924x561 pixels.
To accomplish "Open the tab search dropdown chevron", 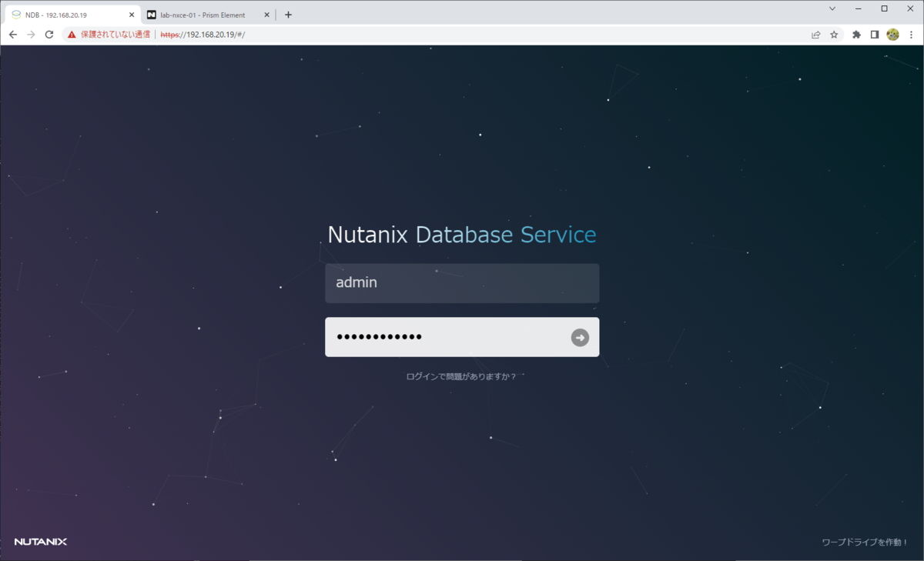I will click(x=832, y=8).
